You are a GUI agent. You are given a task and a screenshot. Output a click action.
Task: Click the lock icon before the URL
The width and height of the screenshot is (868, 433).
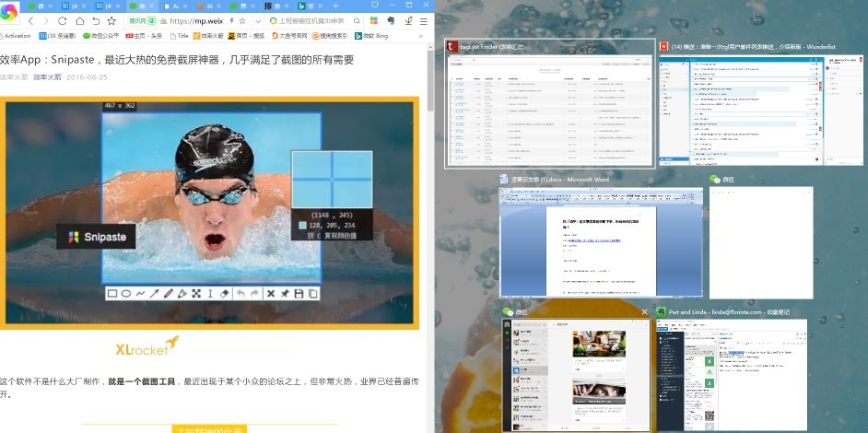point(164,21)
